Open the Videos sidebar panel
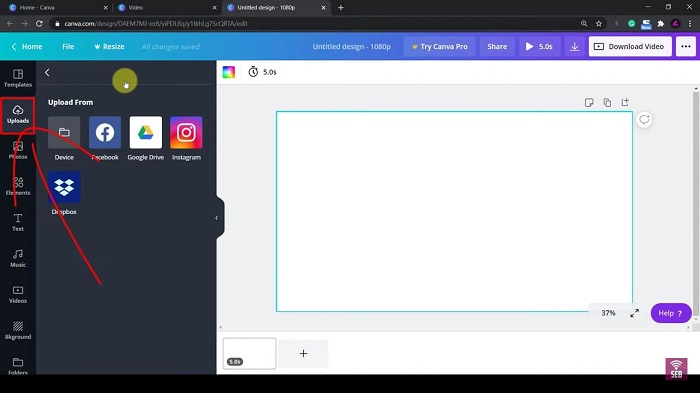The image size is (700, 393). coord(18,295)
